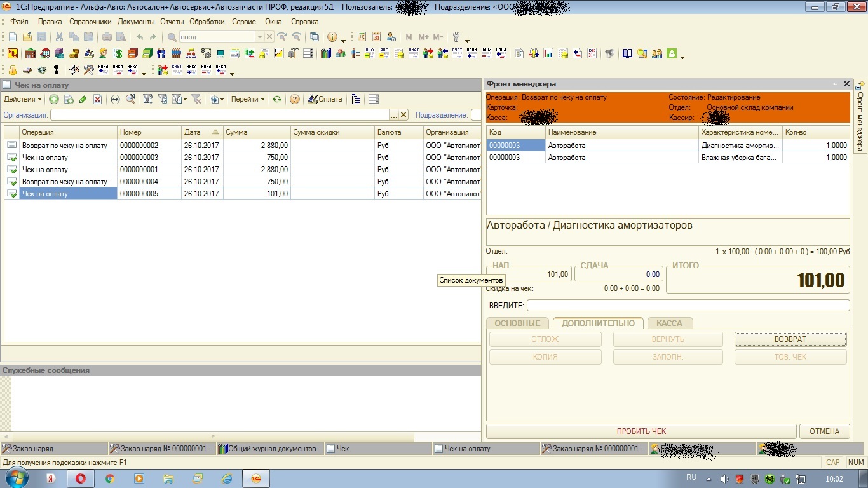The image size is (868, 488).
Task: Switch to the КАССА tab
Action: point(668,323)
